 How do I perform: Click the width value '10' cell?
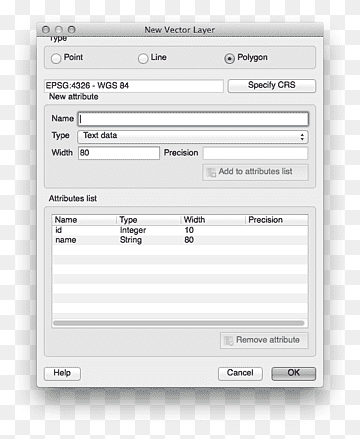click(189, 230)
